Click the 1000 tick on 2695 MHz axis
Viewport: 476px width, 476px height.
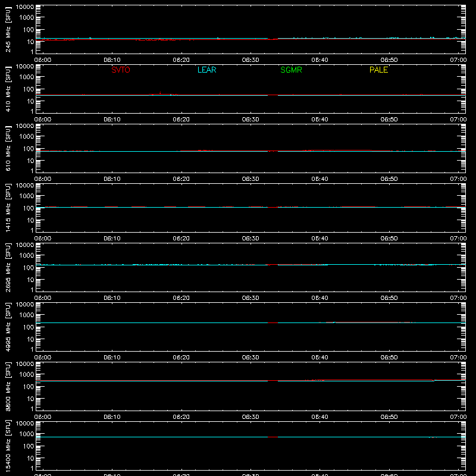tap(27, 256)
